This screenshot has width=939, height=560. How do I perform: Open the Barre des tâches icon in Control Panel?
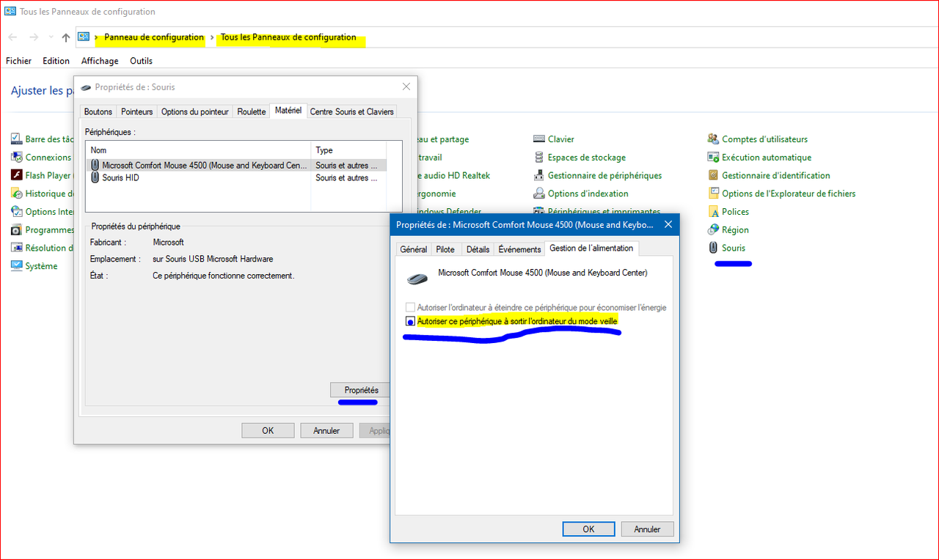(x=18, y=139)
